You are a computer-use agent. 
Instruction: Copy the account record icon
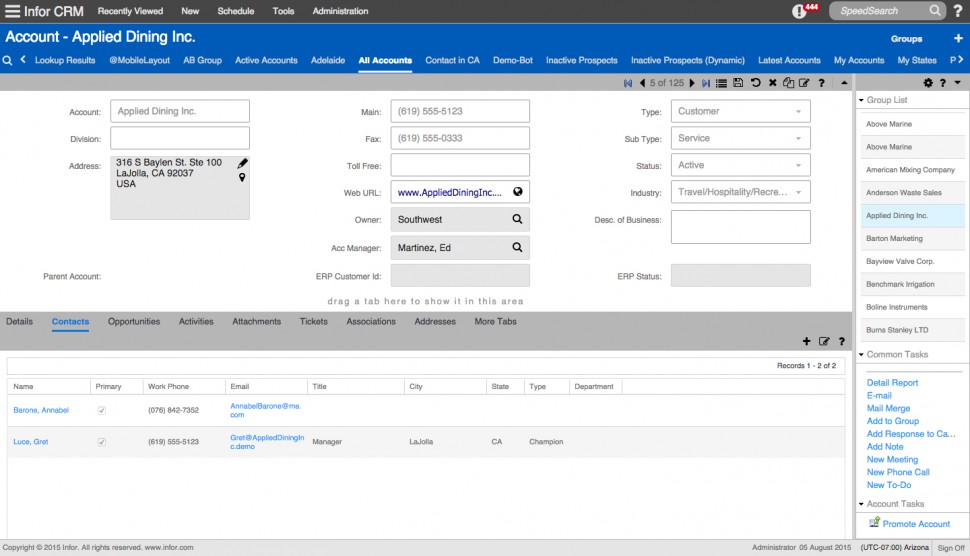(x=788, y=82)
